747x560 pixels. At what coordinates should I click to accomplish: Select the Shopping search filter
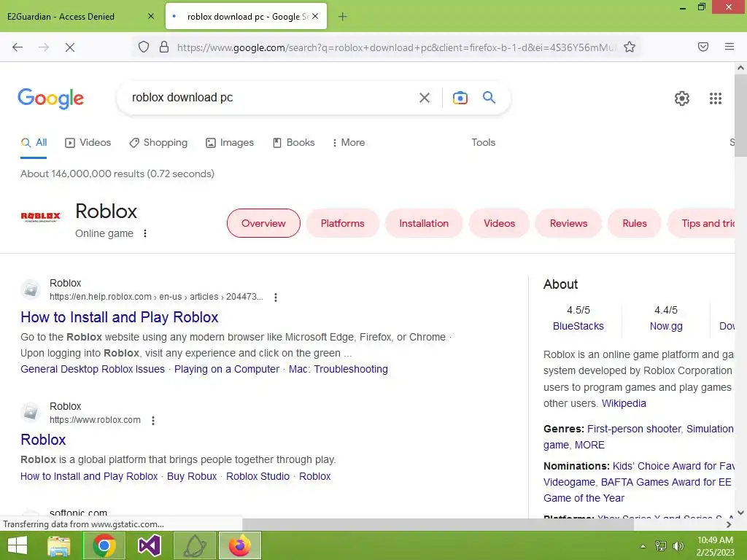(x=158, y=142)
